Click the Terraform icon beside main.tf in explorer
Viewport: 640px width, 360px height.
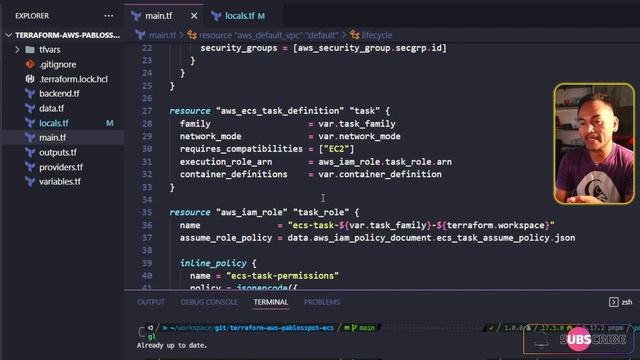(x=30, y=138)
